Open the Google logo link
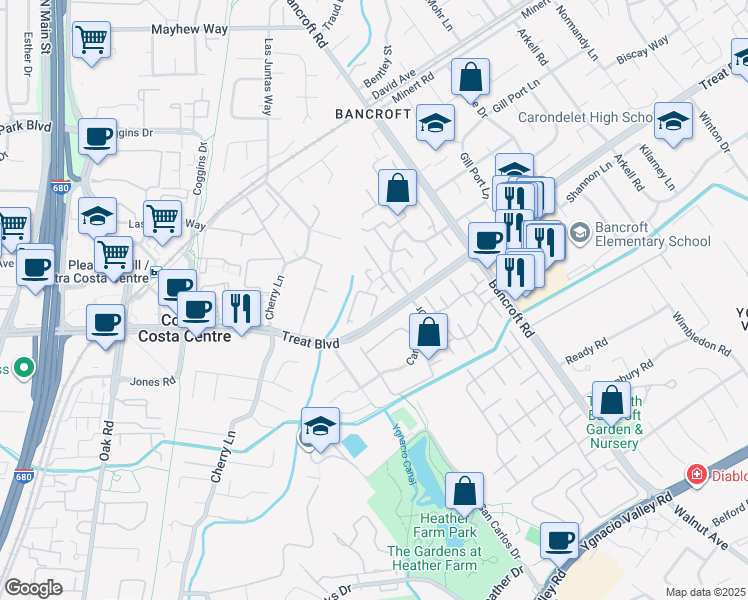Viewport: 748px width, 600px height. pos(34,588)
